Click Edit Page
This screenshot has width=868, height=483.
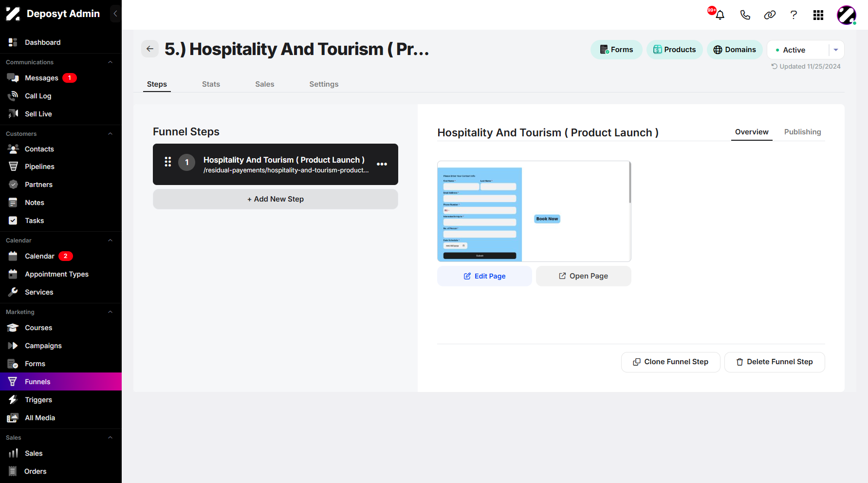coord(484,276)
